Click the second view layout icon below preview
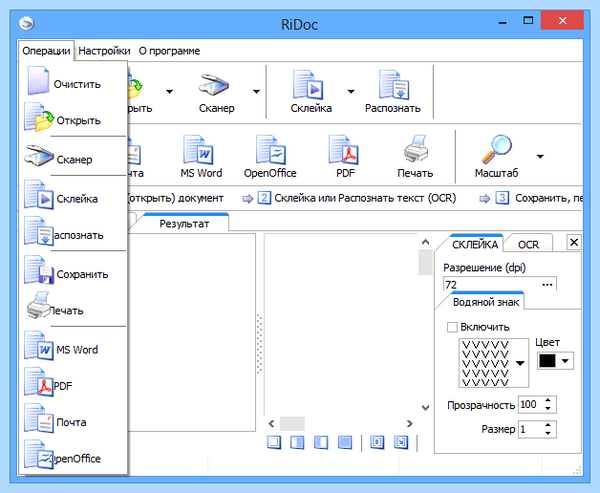600x493 pixels. (297, 442)
